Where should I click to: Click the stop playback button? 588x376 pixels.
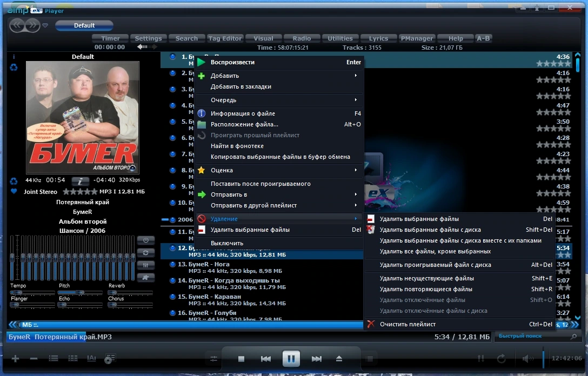(241, 359)
